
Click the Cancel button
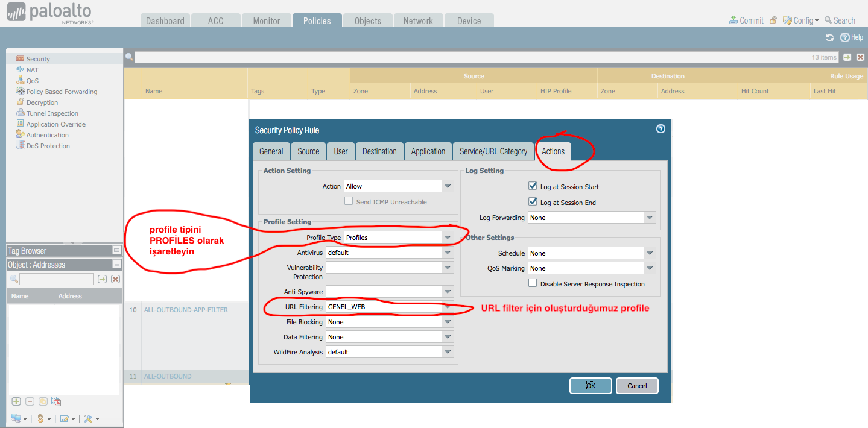coord(636,386)
